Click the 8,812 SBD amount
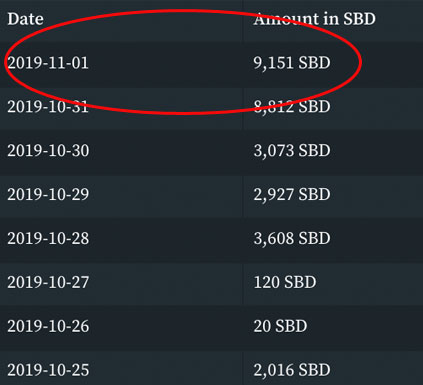Image resolution: width=423 pixels, height=385 pixels. pyautogui.click(x=292, y=107)
